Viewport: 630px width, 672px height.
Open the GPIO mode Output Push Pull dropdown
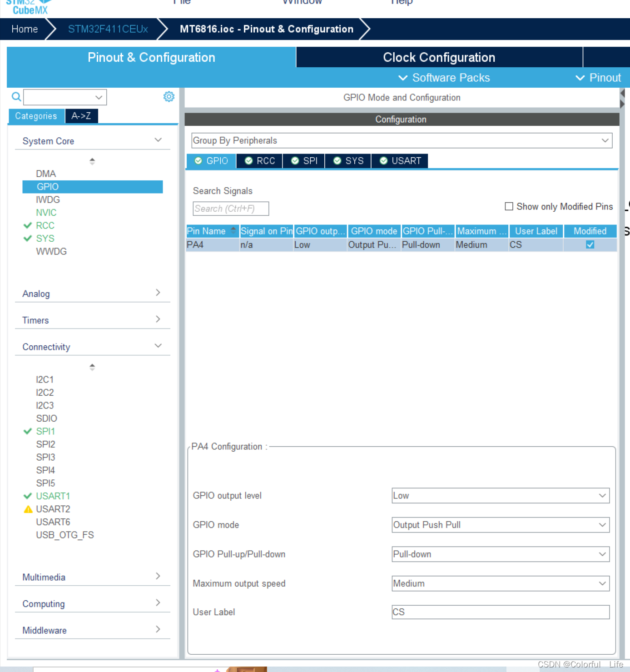pyautogui.click(x=501, y=525)
